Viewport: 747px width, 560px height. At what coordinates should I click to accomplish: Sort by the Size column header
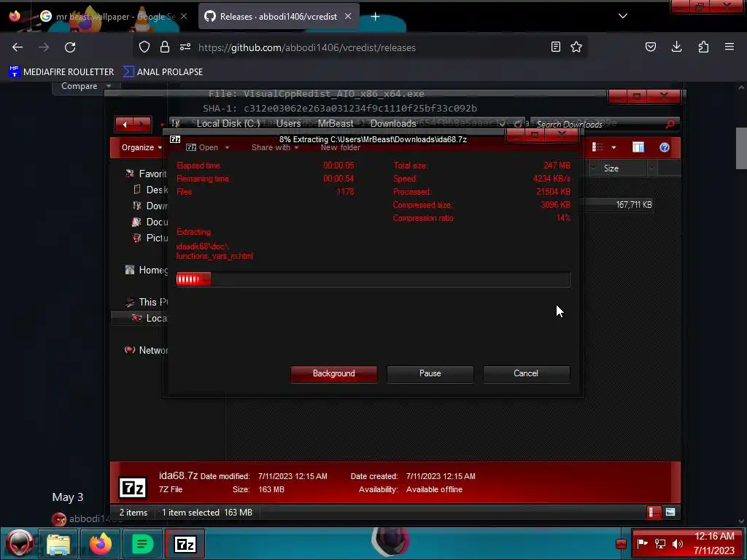(623, 168)
